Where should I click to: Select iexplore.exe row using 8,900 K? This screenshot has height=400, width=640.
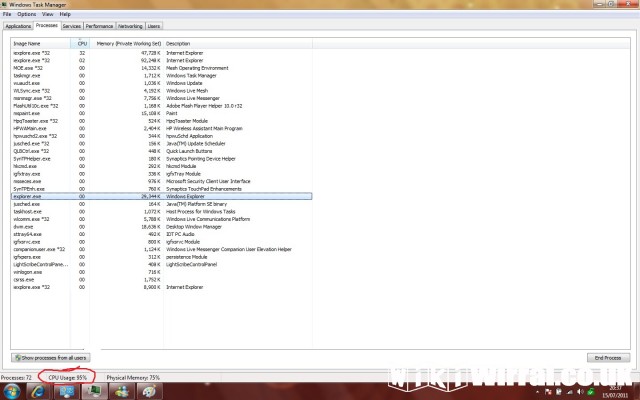162,287
